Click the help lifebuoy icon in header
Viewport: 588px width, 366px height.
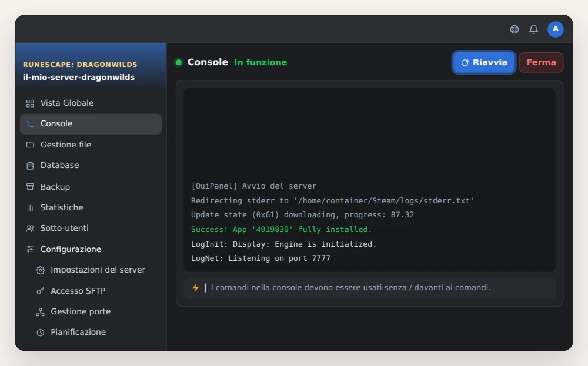pos(514,29)
